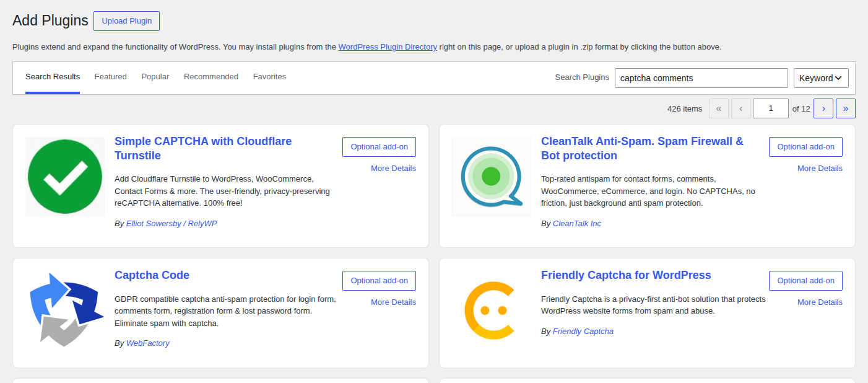Jump to the last results page

coord(846,108)
